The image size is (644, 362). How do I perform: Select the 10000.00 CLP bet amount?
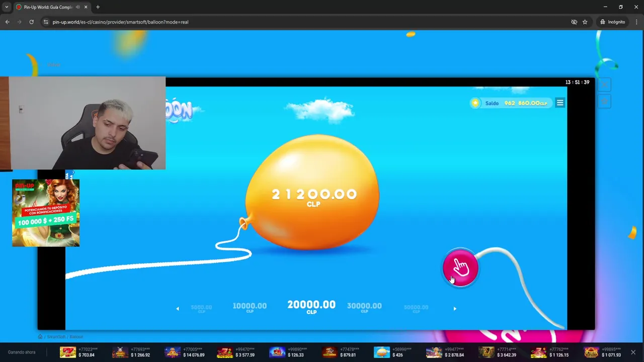point(250,307)
